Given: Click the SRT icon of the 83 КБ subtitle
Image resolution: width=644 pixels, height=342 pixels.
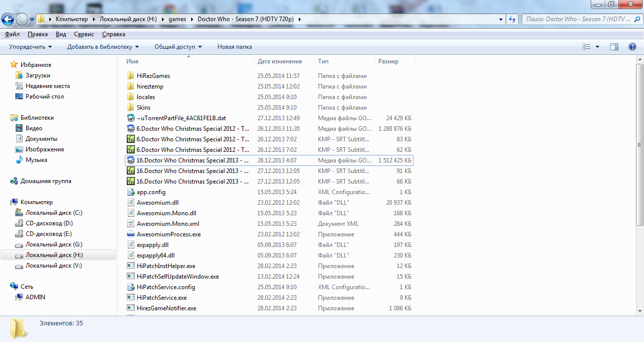Looking at the screenshot, I should pyautogui.click(x=131, y=139).
